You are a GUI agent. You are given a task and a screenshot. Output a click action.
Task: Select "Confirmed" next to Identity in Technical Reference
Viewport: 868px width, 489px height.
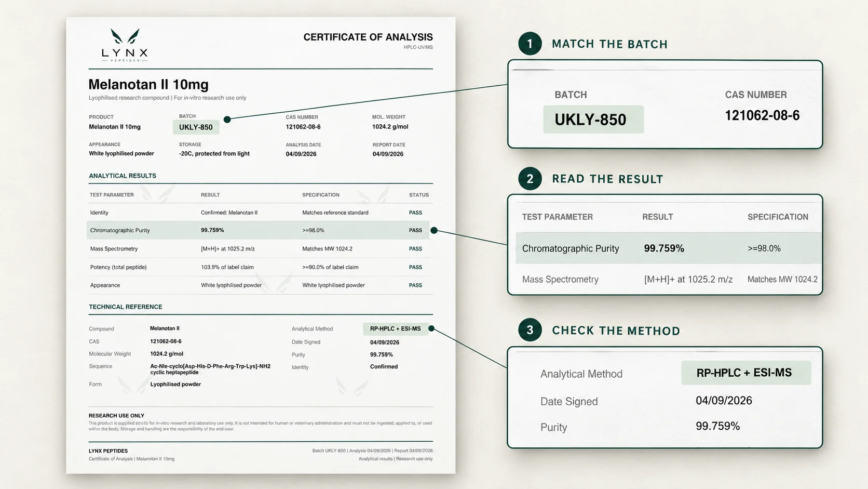point(384,367)
